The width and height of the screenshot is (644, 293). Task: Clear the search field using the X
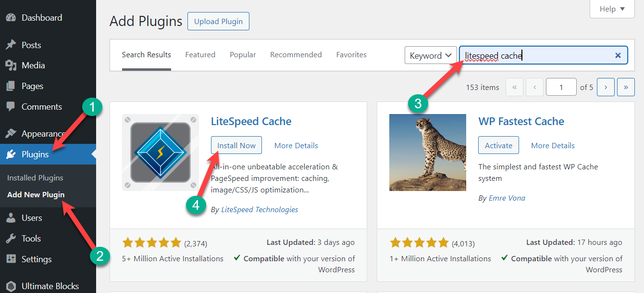point(618,55)
